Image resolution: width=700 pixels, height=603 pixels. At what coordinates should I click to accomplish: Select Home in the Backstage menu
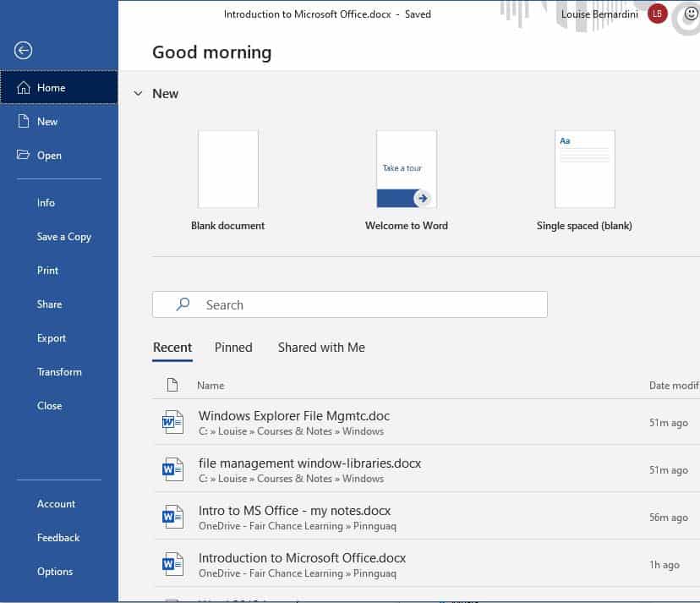click(x=59, y=88)
